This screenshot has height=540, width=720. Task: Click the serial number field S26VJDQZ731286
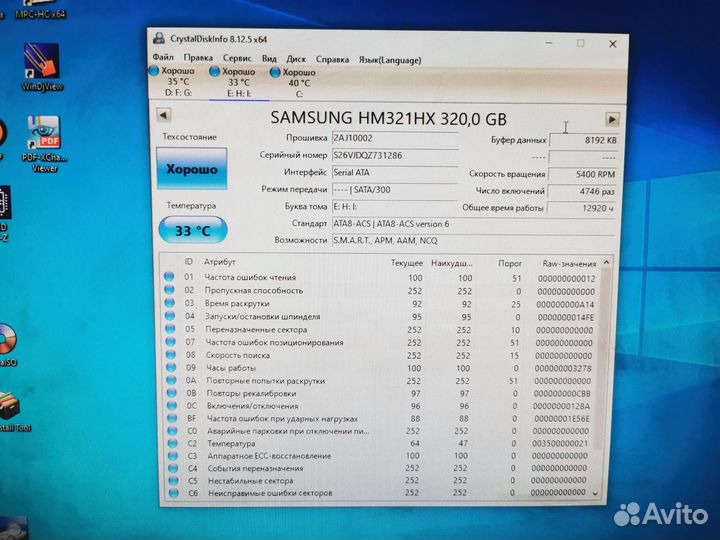[x=395, y=156]
